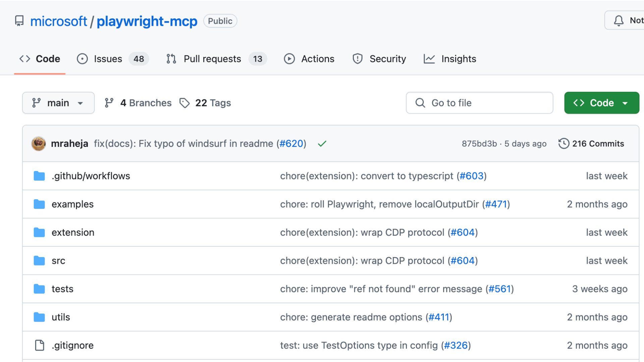Click the .gitignore file icon
Screen dimensions: 644x362
coord(40,345)
